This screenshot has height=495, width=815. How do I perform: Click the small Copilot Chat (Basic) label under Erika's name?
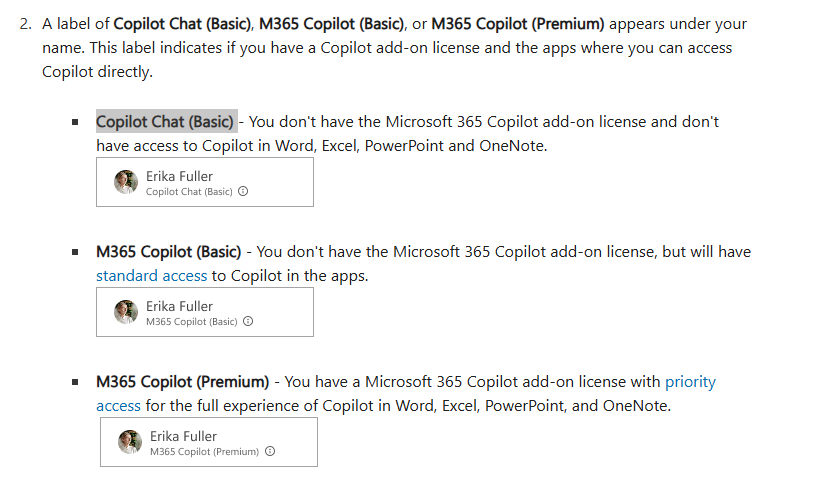[189, 192]
